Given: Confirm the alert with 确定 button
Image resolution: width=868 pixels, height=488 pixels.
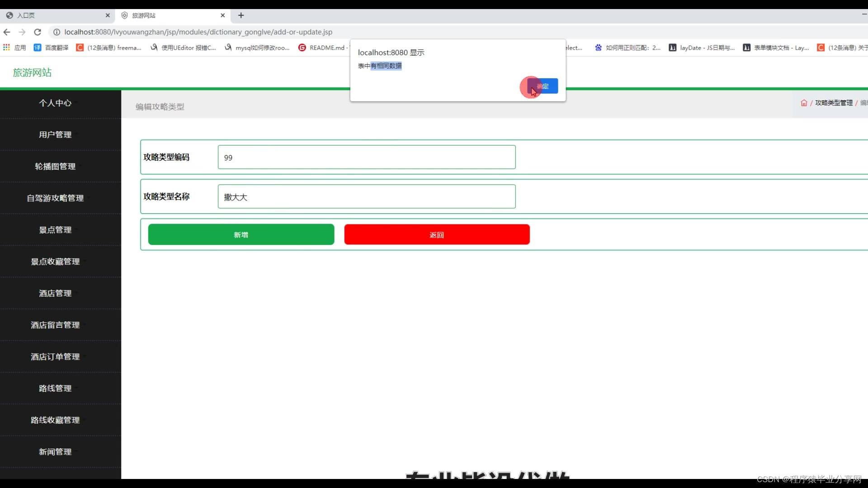Looking at the screenshot, I should pyautogui.click(x=542, y=86).
